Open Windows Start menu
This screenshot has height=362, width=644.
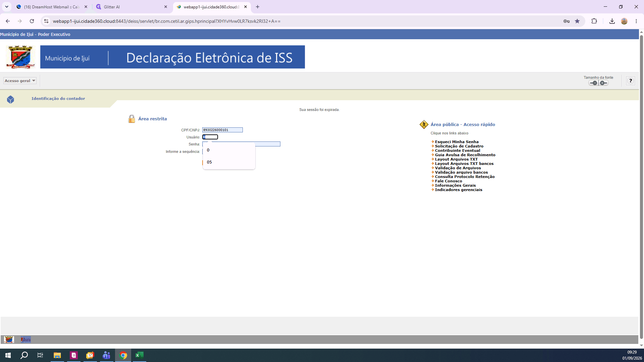coord(8,355)
